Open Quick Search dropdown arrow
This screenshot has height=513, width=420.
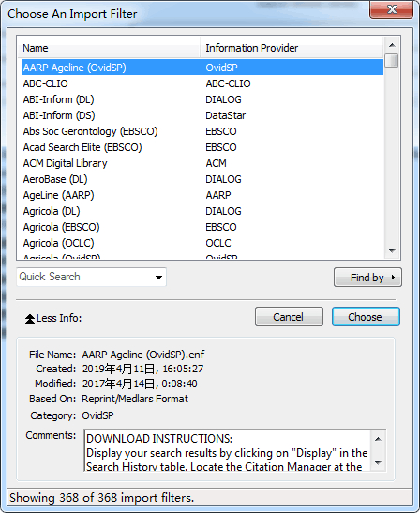158,278
